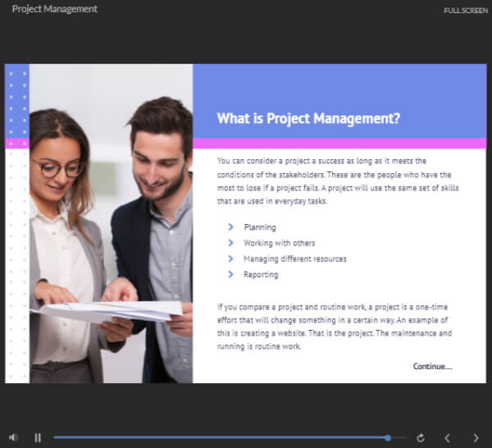
Task: Seek within the unplayed end of progress bar
Action: [399, 437]
